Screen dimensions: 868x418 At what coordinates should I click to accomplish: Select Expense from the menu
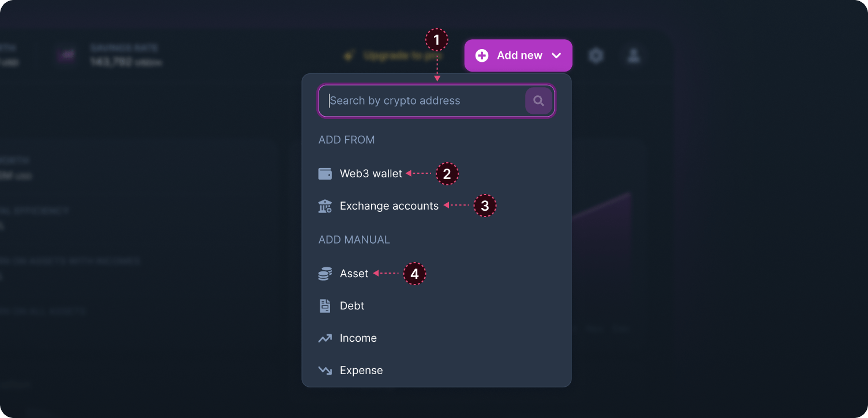tap(361, 370)
